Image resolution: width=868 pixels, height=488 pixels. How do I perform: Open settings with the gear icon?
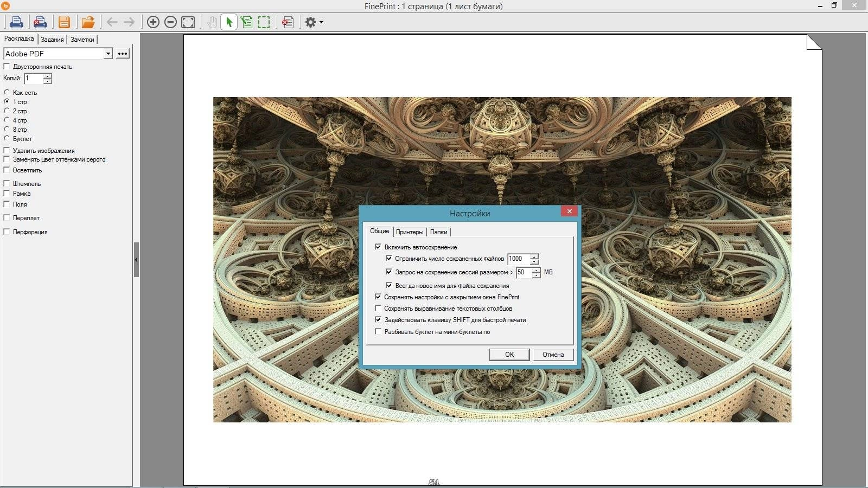click(x=310, y=22)
